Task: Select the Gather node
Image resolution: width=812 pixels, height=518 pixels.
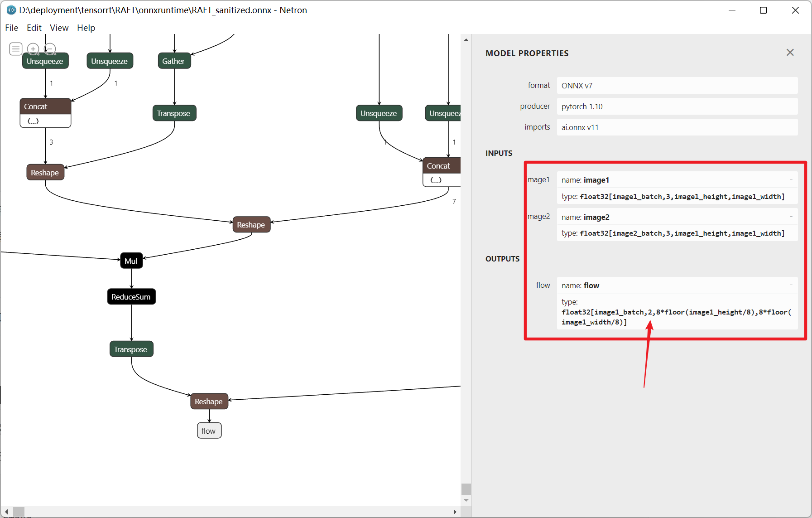Action: tap(174, 61)
